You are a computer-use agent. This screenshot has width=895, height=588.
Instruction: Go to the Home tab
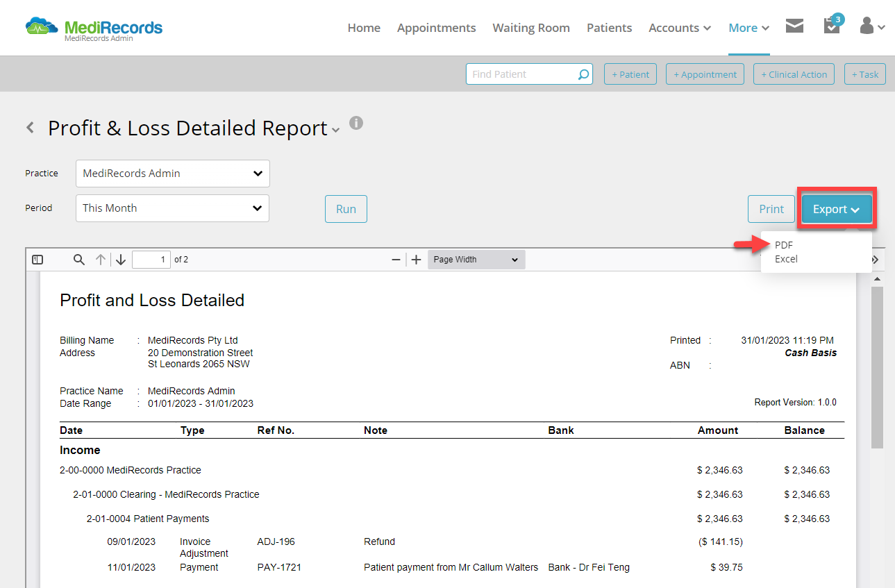364,28
